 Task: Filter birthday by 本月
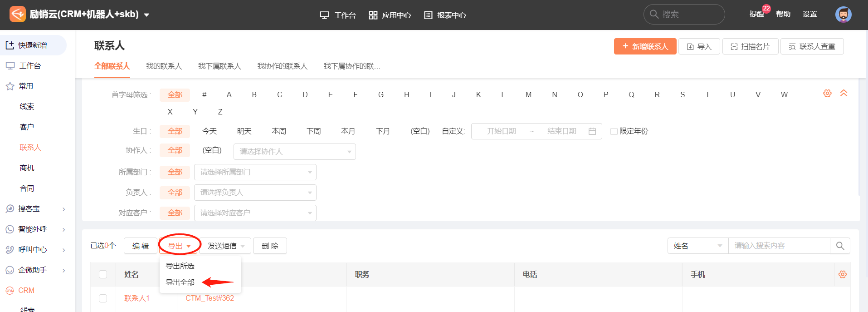click(x=348, y=131)
